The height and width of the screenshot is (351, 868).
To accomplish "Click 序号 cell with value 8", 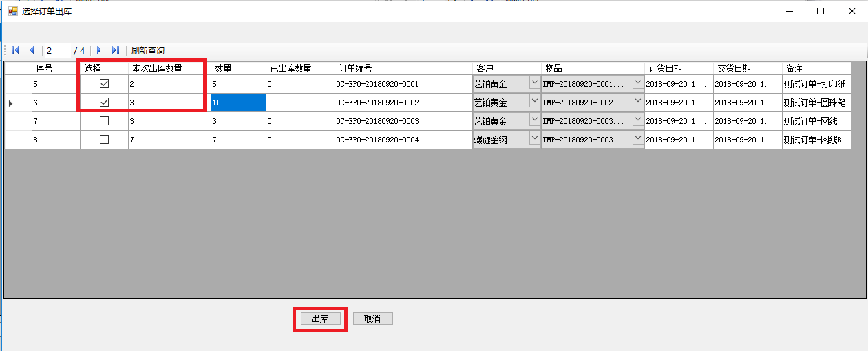I will (x=56, y=140).
